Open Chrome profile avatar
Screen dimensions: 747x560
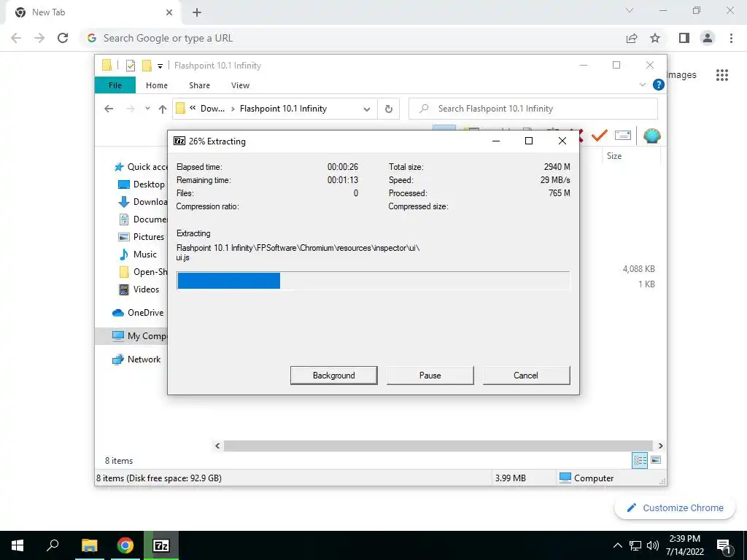tap(708, 38)
